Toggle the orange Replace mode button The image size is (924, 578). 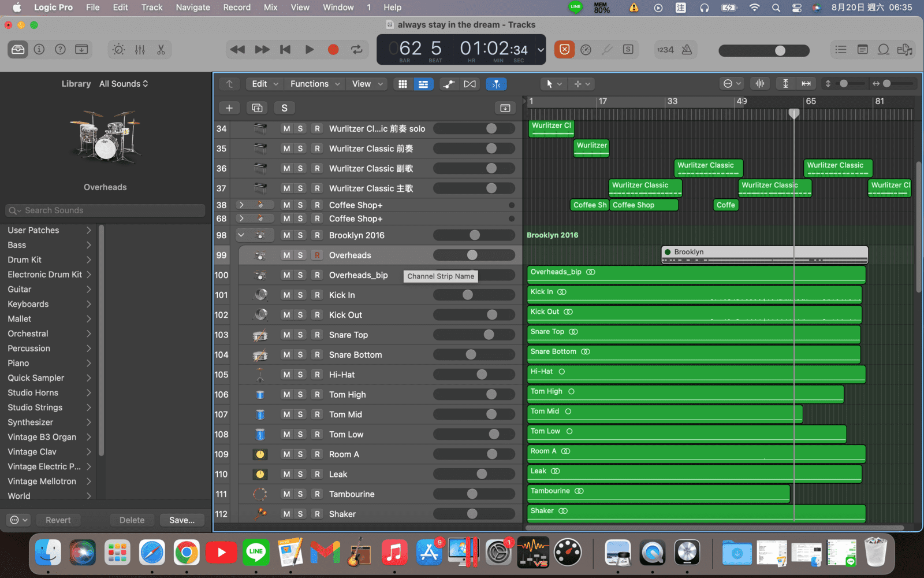564,50
